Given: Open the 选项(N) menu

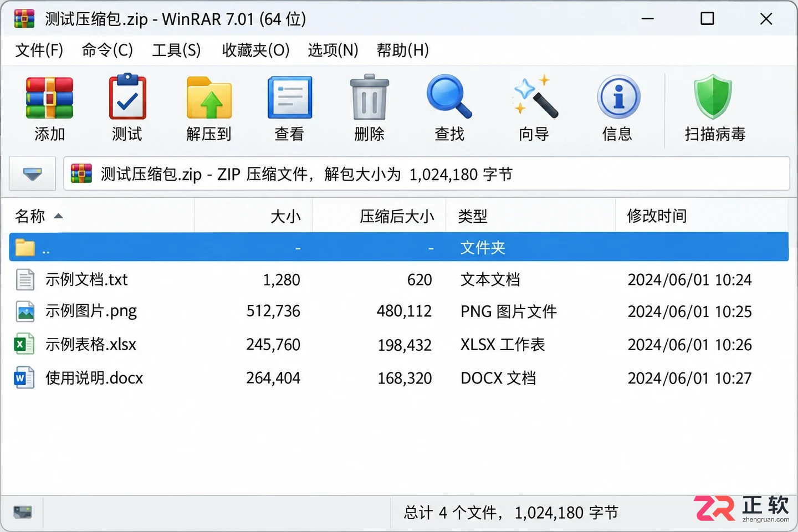Looking at the screenshot, I should click(x=333, y=50).
